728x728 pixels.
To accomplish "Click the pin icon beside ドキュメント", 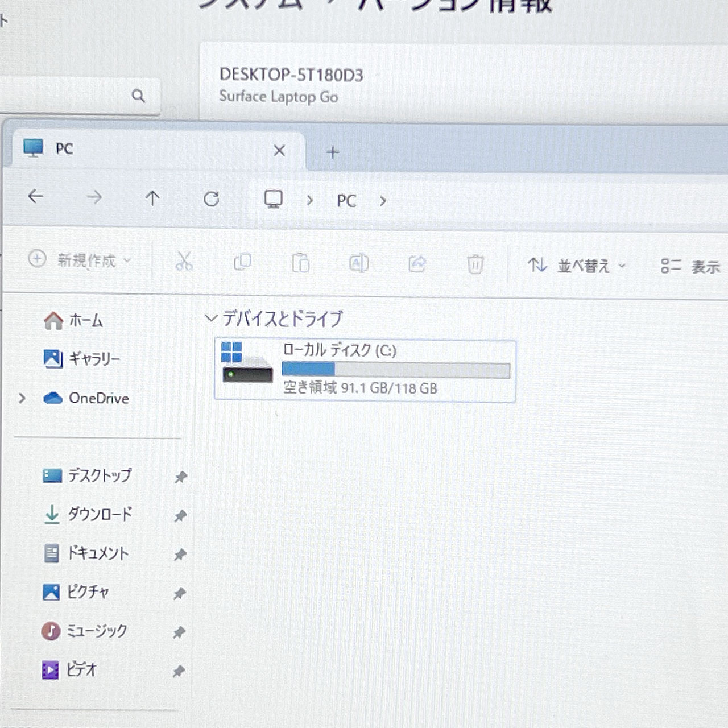I will click(x=180, y=555).
